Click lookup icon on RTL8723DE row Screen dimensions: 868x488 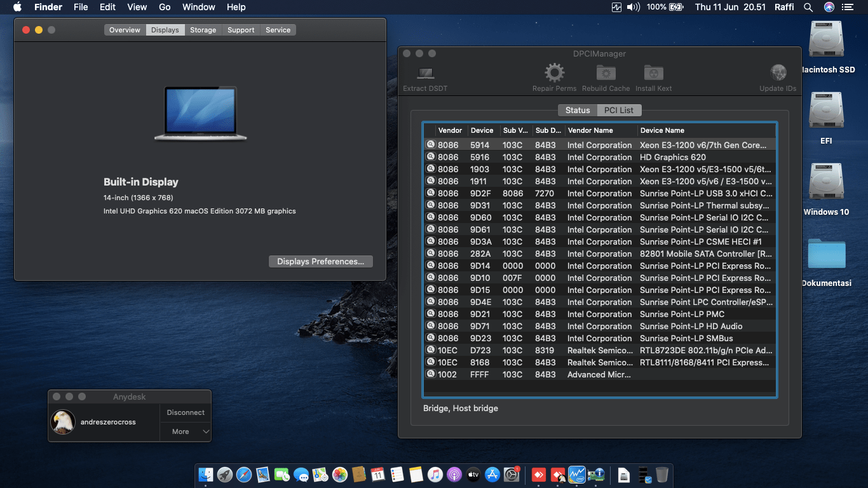(x=430, y=349)
